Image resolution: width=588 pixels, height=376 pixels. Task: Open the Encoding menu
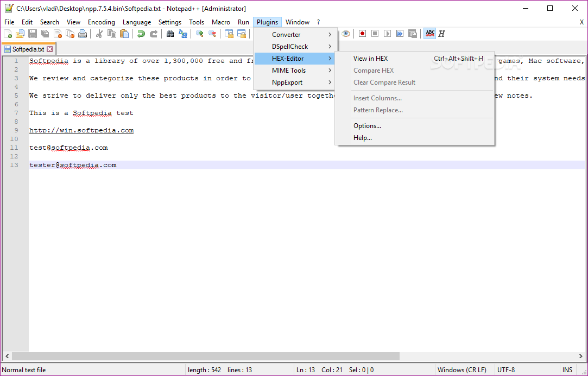(x=101, y=22)
